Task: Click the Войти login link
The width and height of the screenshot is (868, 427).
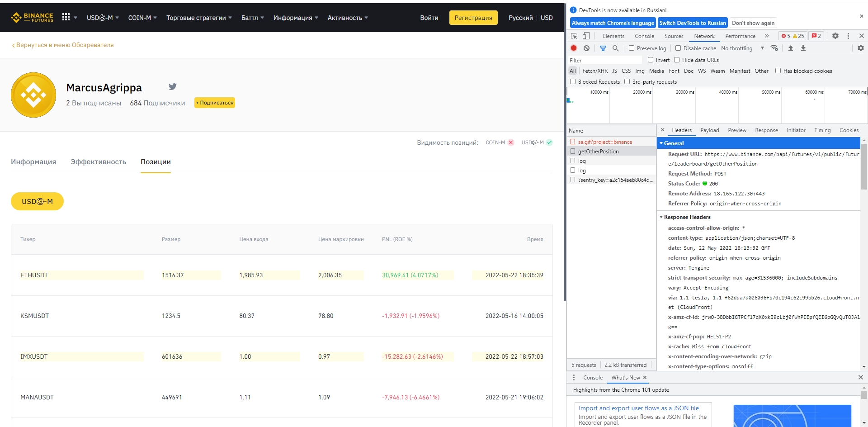Action: (x=429, y=18)
